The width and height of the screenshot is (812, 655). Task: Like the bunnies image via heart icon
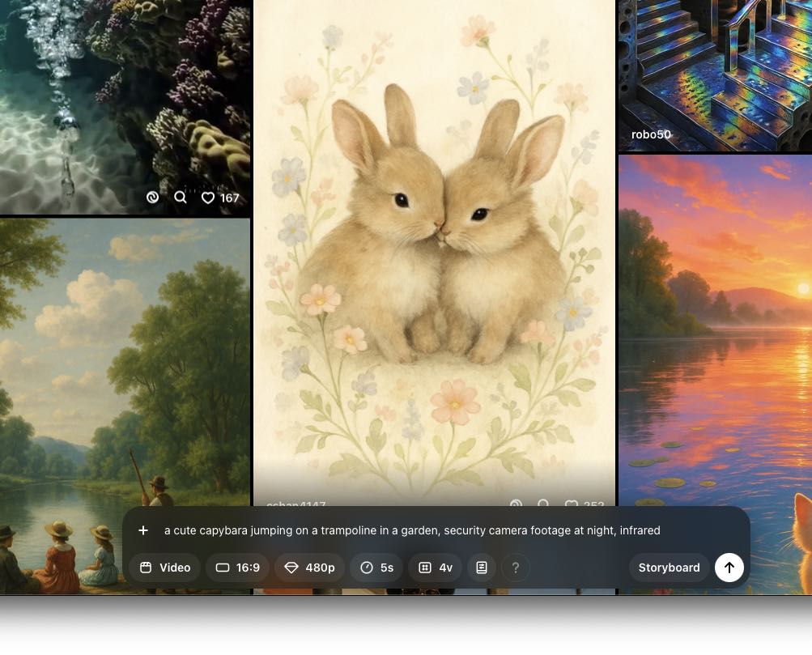pyautogui.click(x=572, y=504)
